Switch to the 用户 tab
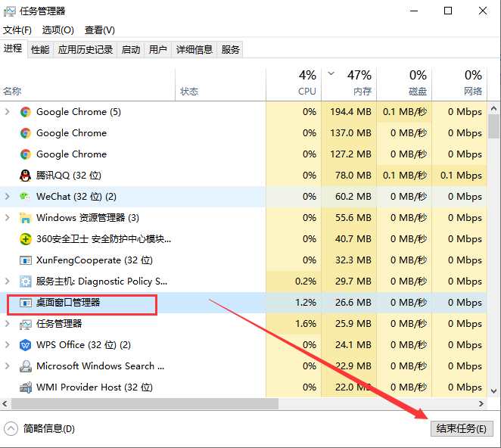This screenshot has width=501, height=448. coord(158,49)
